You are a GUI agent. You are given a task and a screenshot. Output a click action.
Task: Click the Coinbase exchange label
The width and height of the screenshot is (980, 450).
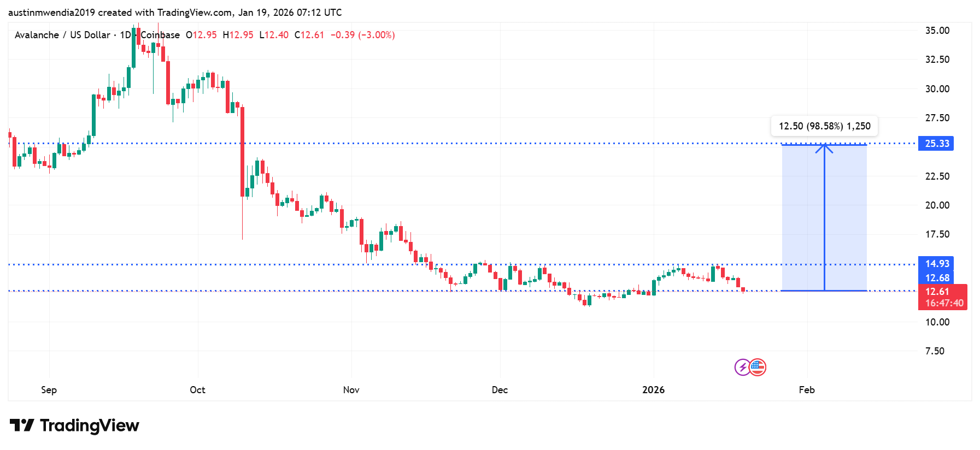pyautogui.click(x=160, y=35)
